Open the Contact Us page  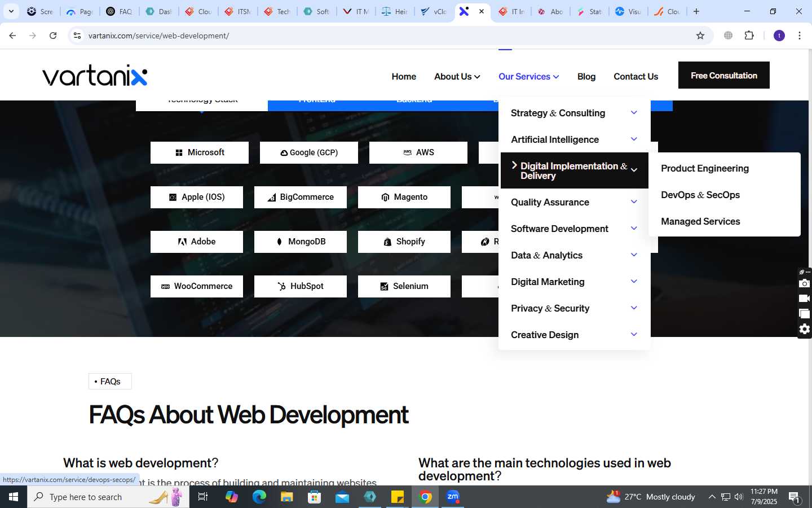point(636,76)
